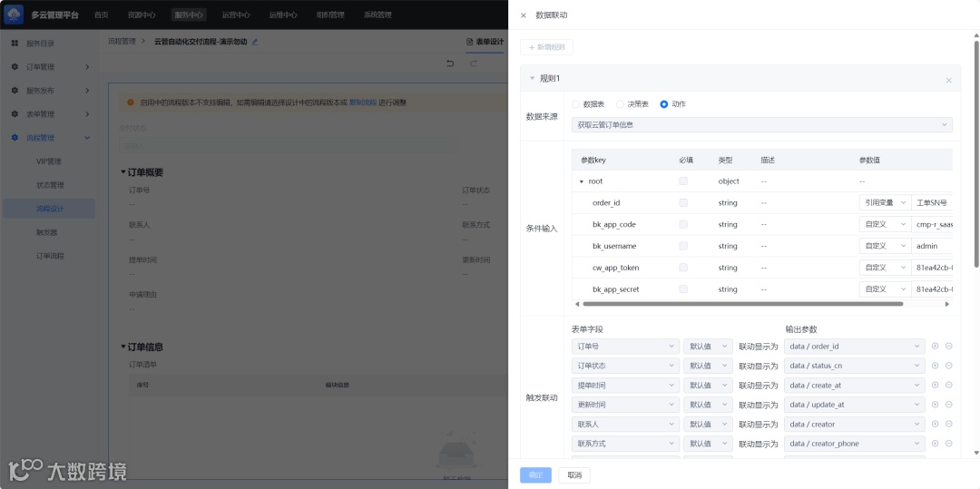Screen dimensions: 980x489
Task: Open the 运营中心 top navigation item
Action: (236, 15)
